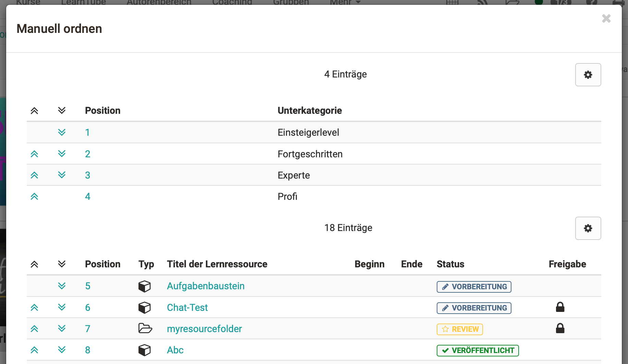Sort resources by Titel der Lernressource

(x=217, y=264)
